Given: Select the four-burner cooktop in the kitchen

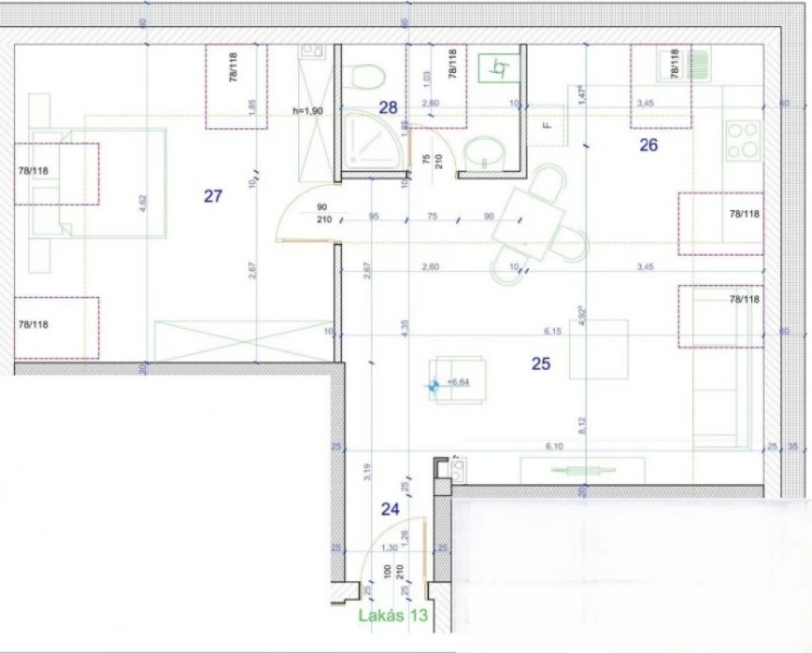Looking at the screenshot, I should [x=744, y=140].
